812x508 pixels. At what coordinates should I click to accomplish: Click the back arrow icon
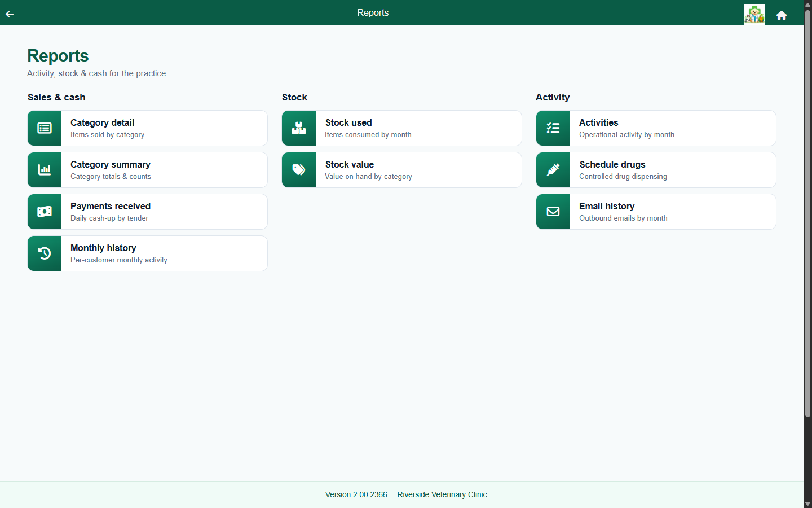tap(10, 14)
